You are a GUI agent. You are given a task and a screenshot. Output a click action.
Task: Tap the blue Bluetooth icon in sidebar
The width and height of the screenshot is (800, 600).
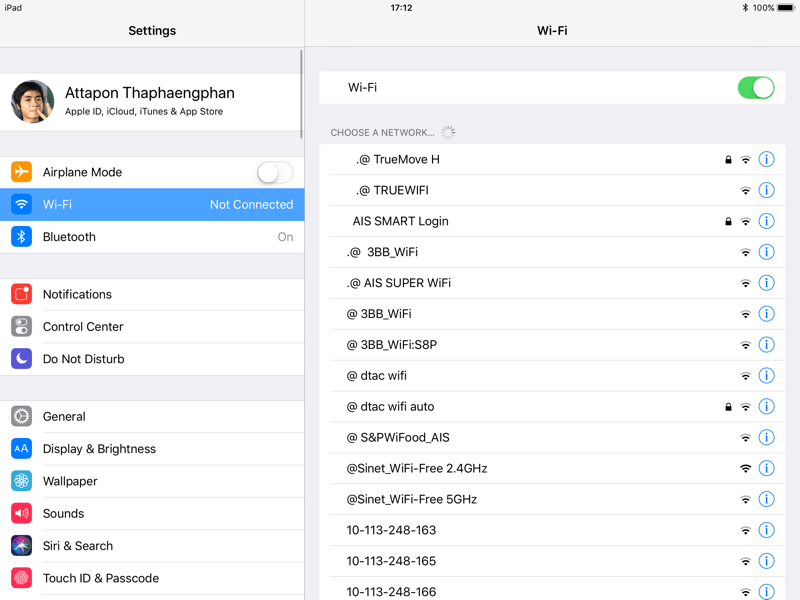click(x=22, y=237)
